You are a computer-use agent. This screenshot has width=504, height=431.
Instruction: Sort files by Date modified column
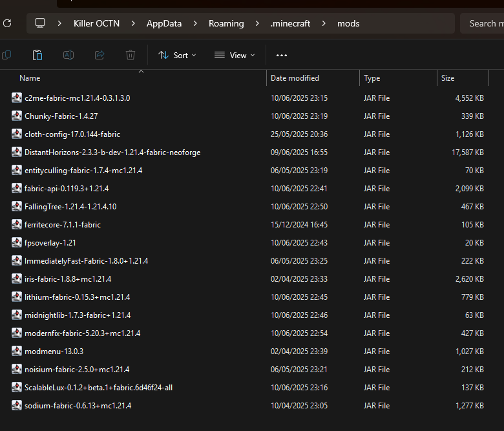point(295,78)
